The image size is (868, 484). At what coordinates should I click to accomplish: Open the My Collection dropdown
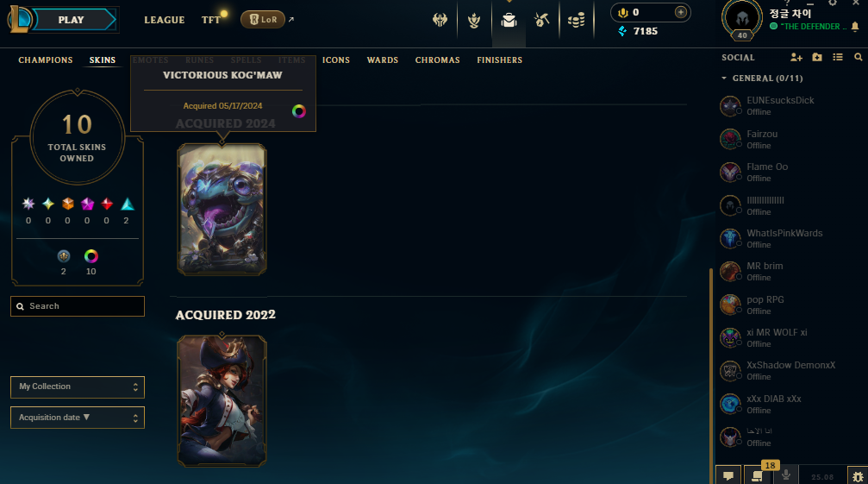(x=78, y=387)
